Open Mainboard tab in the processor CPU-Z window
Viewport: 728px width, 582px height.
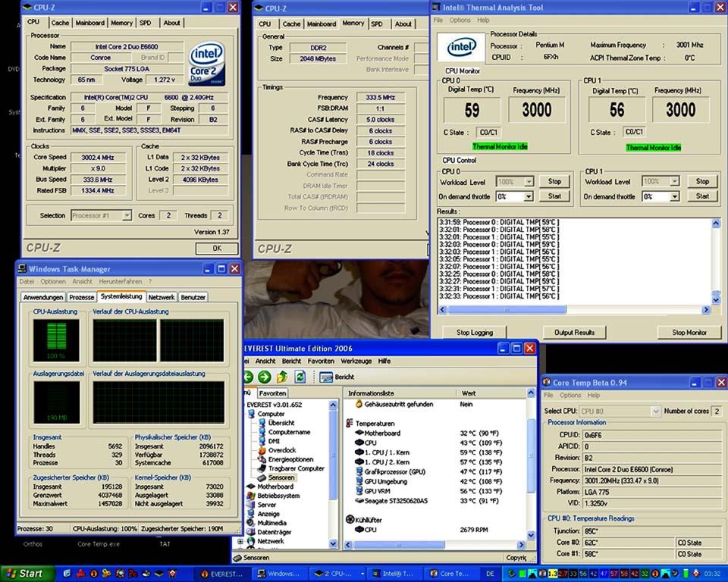[90, 23]
